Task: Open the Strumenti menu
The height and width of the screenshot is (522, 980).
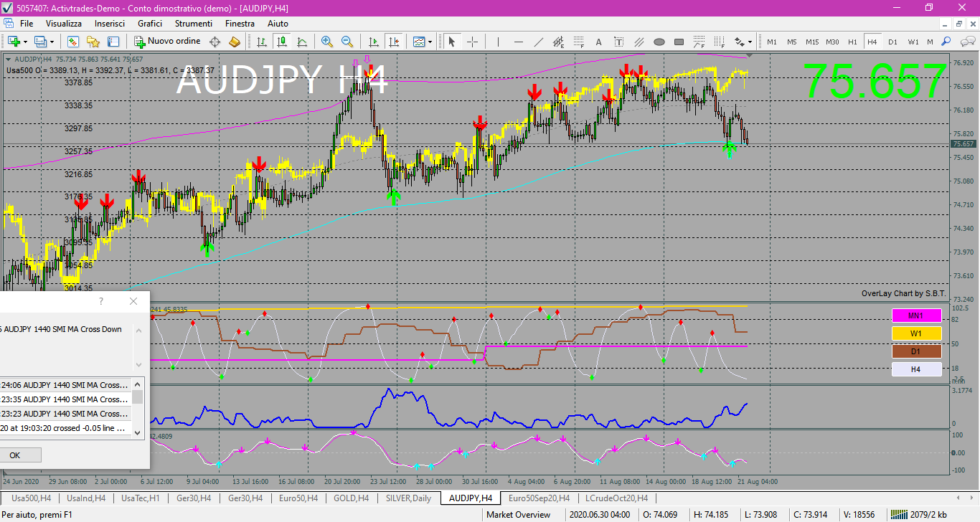Action: 193,24
